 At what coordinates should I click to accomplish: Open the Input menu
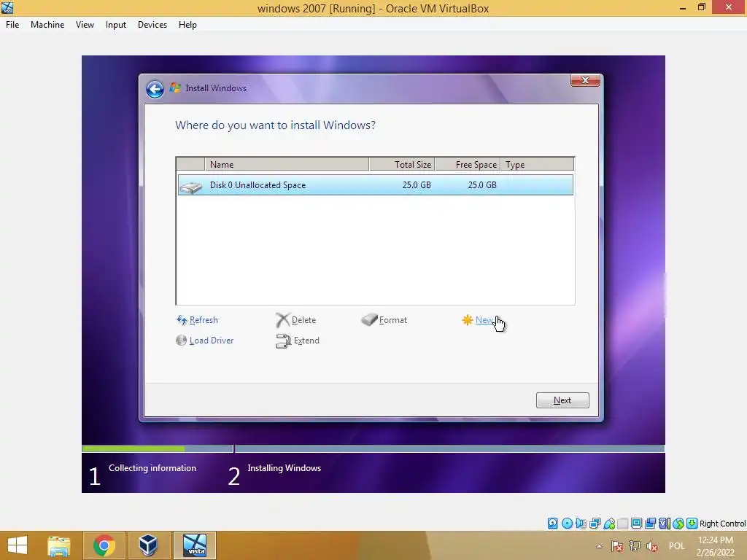click(x=116, y=25)
